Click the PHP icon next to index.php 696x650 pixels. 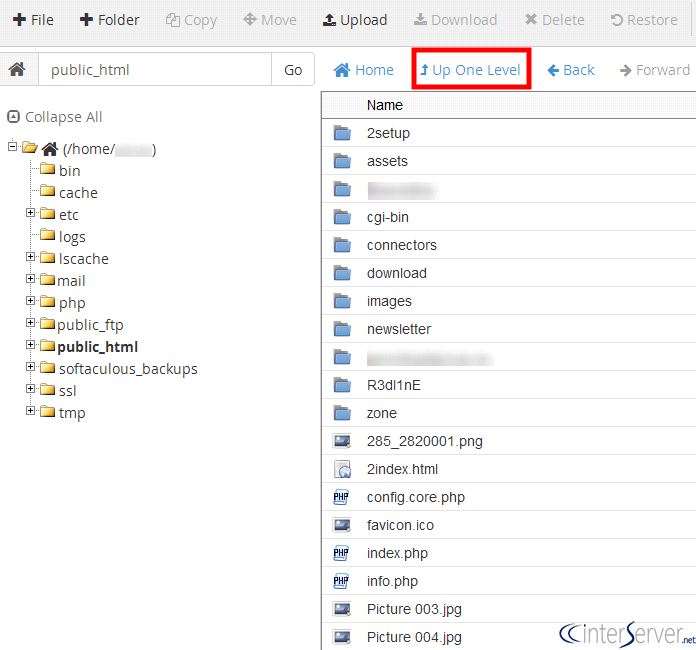pyautogui.click(x=342, y=553)
